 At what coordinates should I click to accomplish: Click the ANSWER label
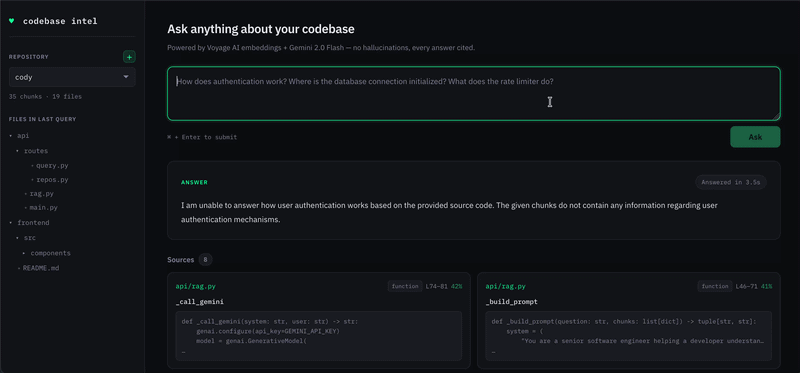[x=194, y=182]
